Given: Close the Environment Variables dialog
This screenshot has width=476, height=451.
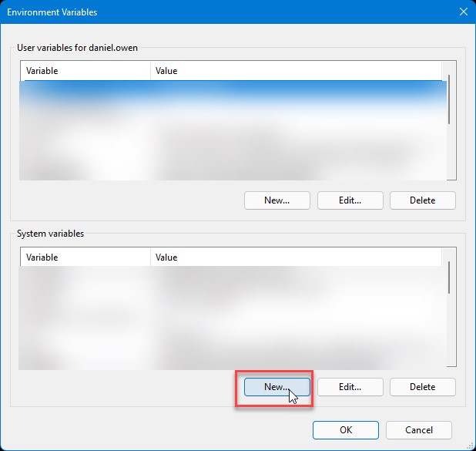Looking at the screenshot, I should (464, 12).
